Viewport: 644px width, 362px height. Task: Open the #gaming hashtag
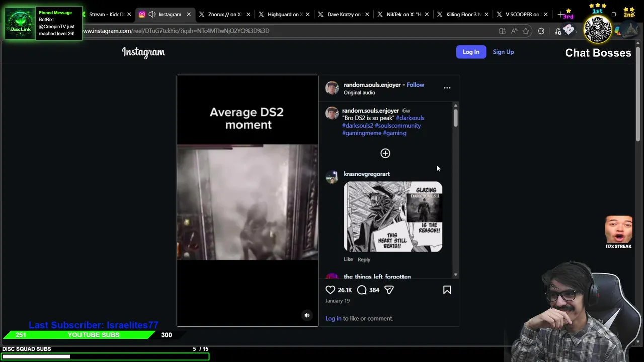coord(394,133)
